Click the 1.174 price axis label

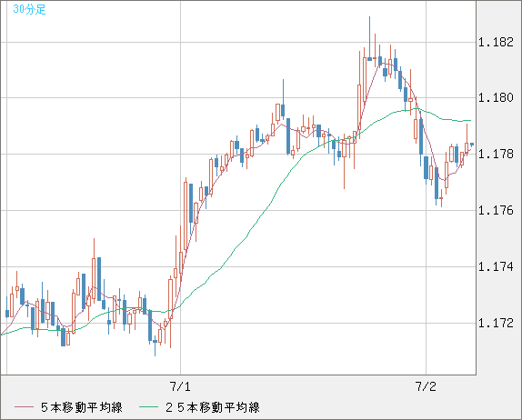[496, 266]
